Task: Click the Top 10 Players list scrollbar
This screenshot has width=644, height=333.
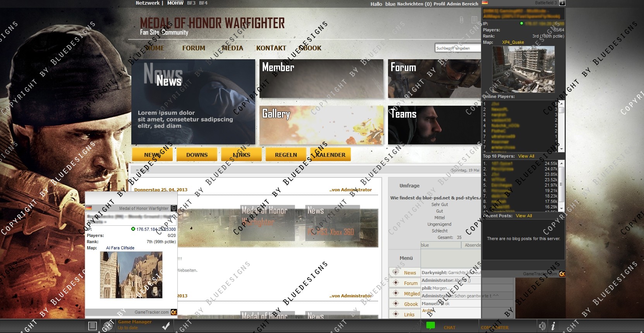Action: tap(561, 186)
